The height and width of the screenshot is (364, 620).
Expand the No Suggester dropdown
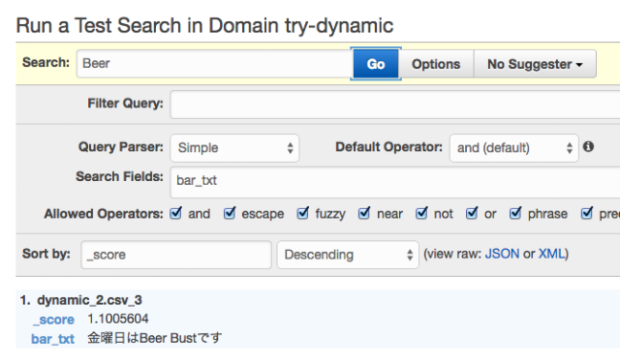click(x=535, y=64)
